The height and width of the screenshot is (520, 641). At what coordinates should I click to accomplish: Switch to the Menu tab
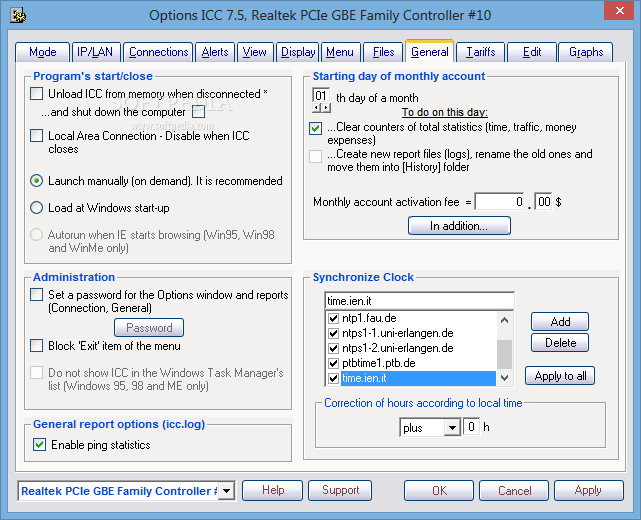(x=340, y=52)
